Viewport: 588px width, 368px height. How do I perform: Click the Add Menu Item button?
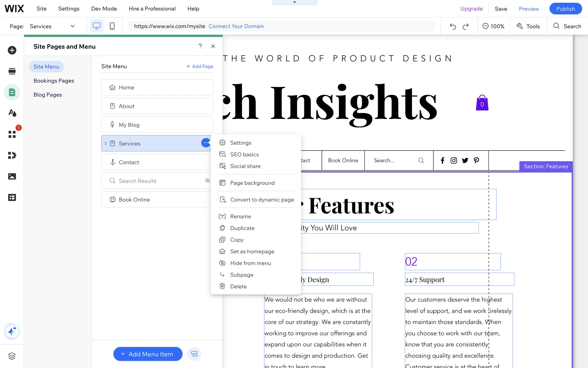pos(148,354)
